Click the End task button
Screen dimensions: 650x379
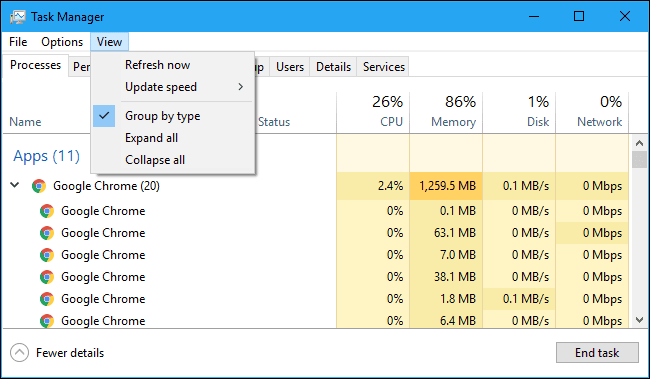pyautogui.click(x=597, y=352)
